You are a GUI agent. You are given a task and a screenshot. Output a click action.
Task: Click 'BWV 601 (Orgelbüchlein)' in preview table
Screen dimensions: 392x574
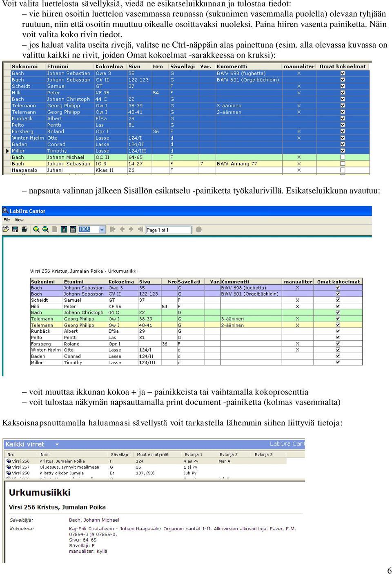click(249, 294)
